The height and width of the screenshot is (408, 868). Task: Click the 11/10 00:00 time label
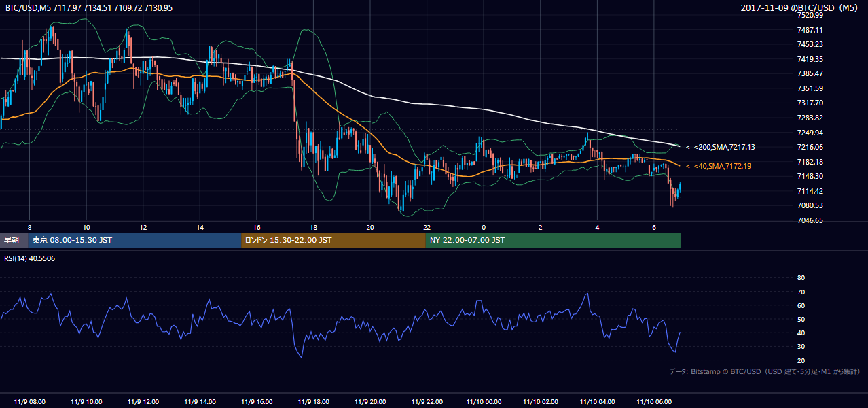(x=484, y=401)
